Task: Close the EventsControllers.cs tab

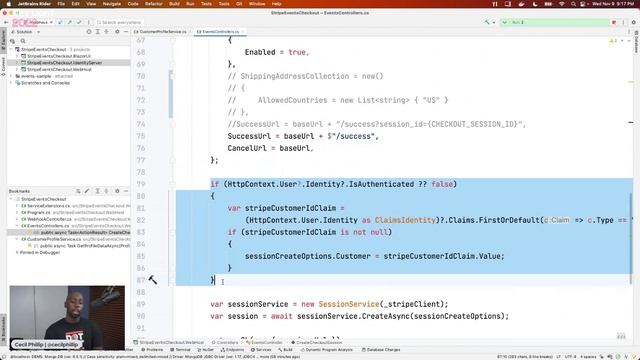Action: point(242,31)
